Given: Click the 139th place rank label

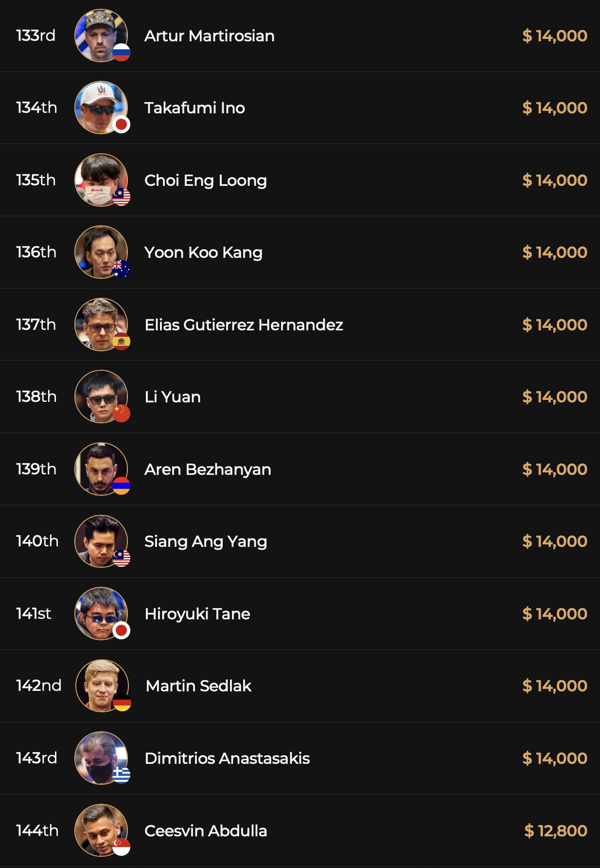Looking at the screenshot, I should (x=36, y=469).
